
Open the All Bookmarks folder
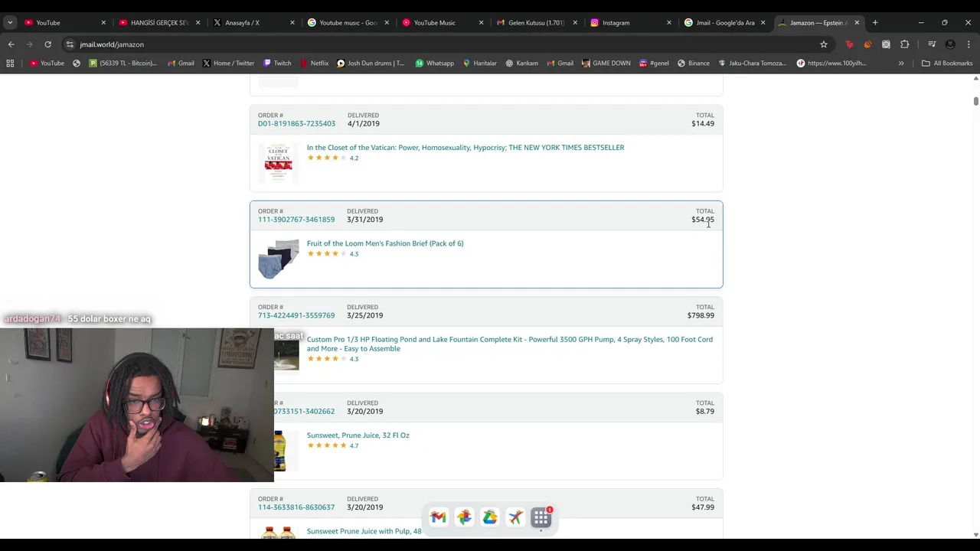pos(947,64)
